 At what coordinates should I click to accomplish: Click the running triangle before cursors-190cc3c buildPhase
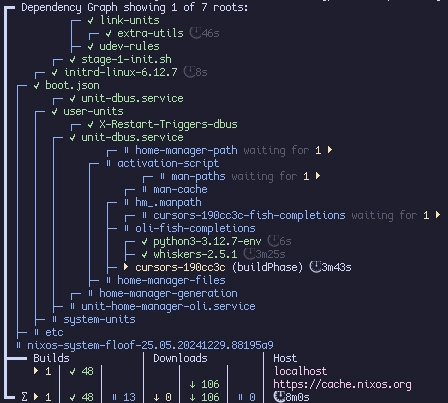[126, 267]
